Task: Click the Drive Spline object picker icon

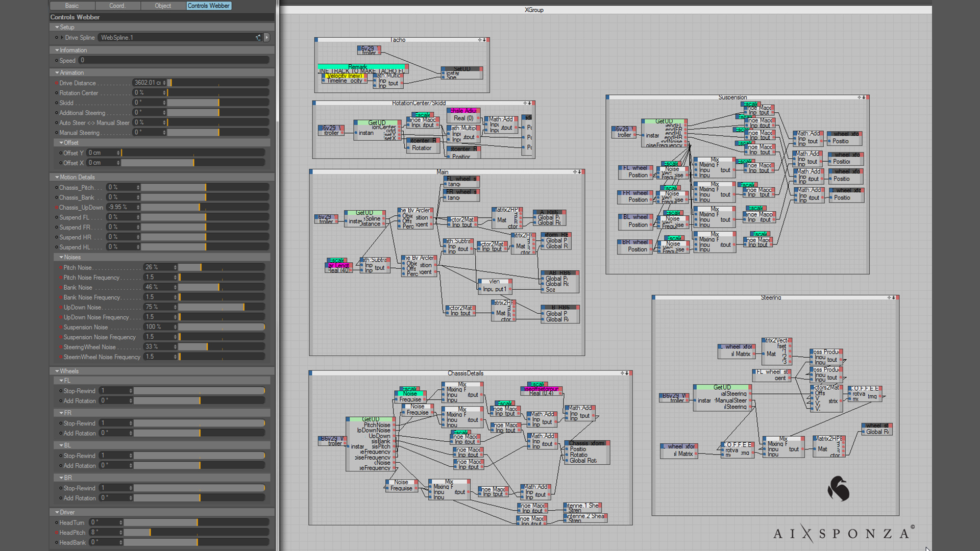Action: 258,37
